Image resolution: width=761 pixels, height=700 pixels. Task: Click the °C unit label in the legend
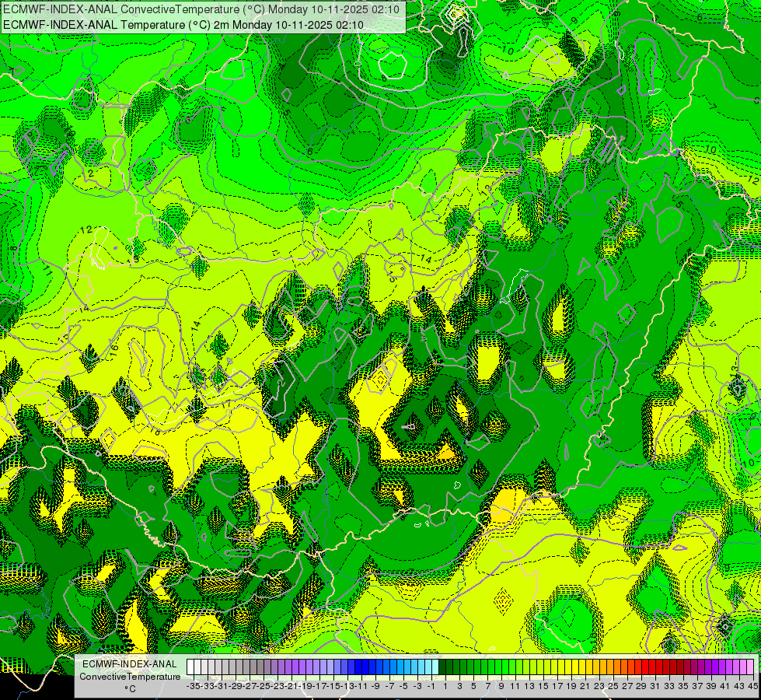point(130,689)
